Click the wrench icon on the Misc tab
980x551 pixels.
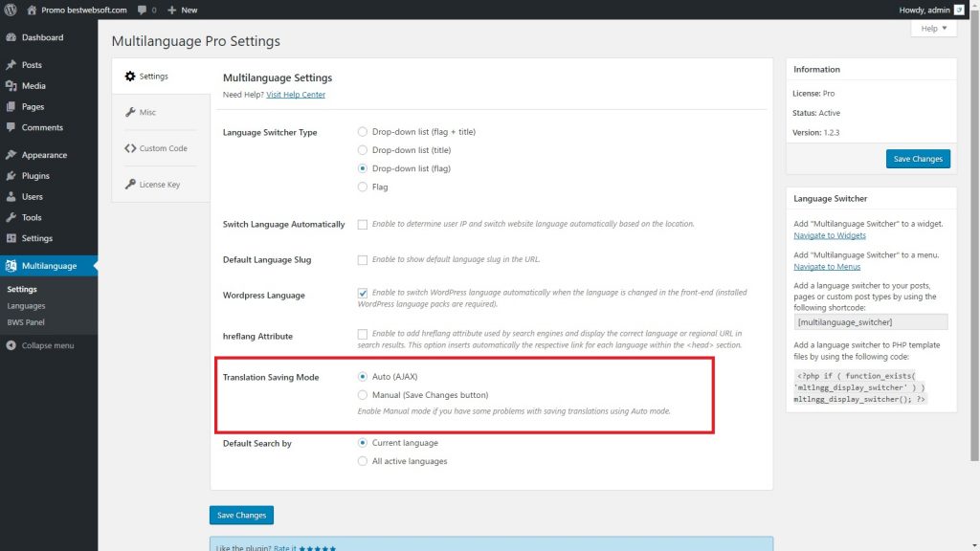130,113
